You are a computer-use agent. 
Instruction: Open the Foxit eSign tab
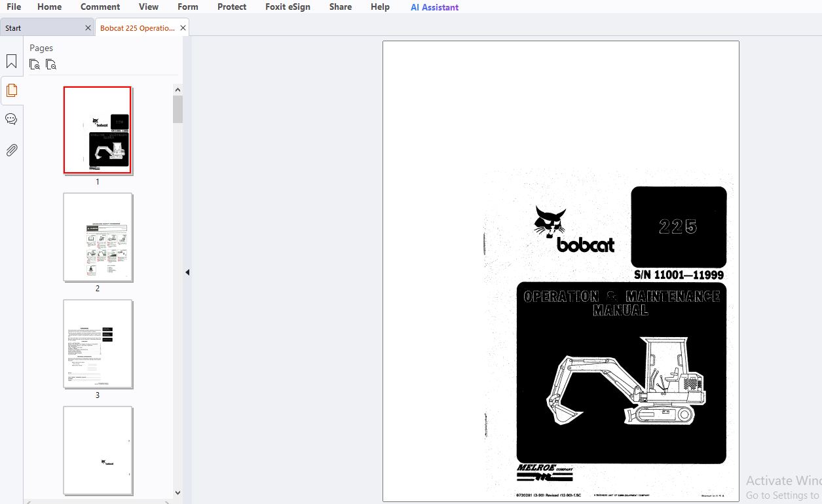coord(288,7)
